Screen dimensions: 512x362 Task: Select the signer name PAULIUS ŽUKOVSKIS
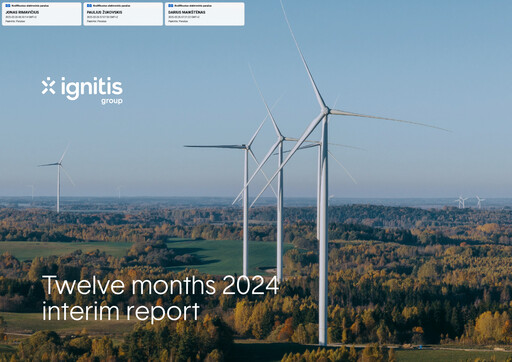pyautogui.click(x=104, y=12)
